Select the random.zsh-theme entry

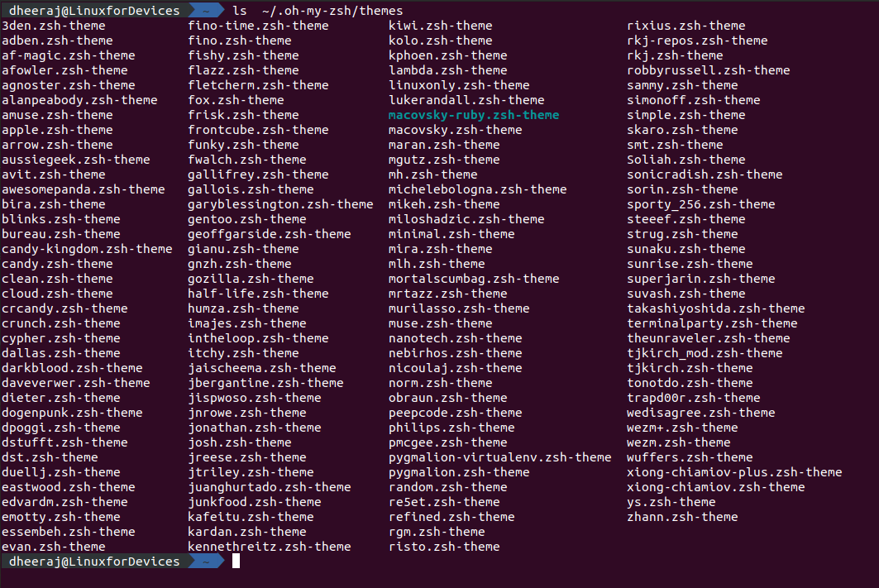coord(447,487)
